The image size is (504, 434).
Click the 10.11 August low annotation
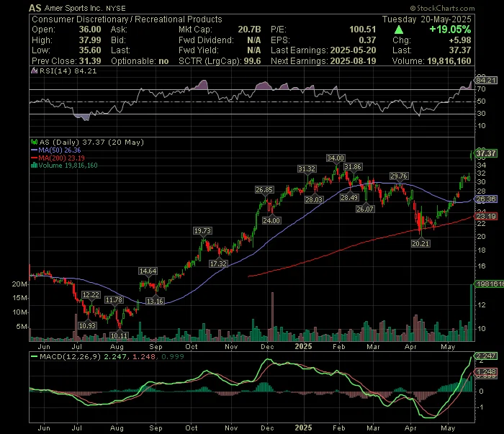point(119,335)
